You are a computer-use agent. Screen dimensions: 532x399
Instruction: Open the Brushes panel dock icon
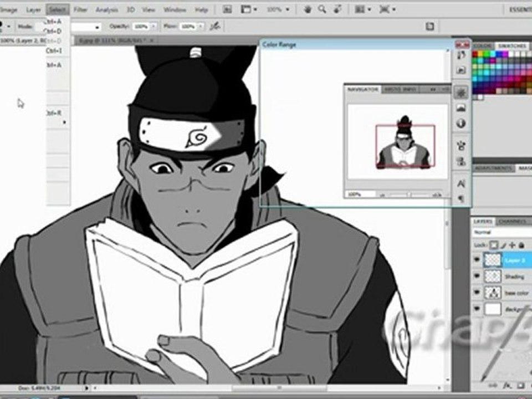461,146
